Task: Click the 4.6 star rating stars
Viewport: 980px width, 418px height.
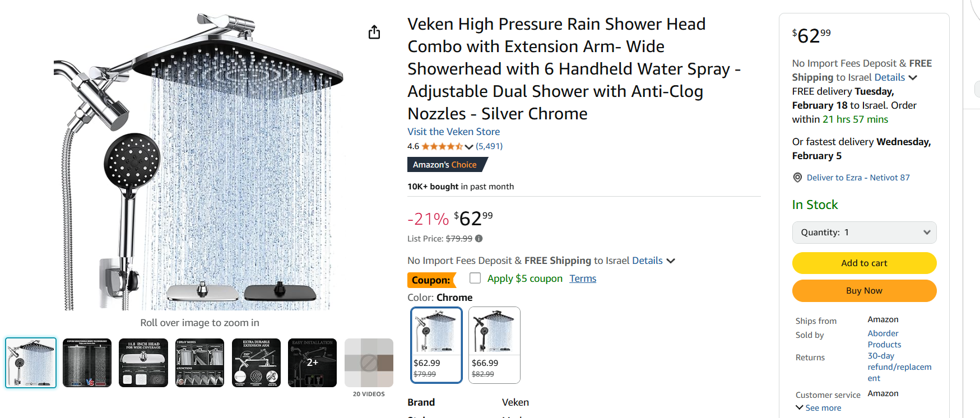Action: coord(442,147)
